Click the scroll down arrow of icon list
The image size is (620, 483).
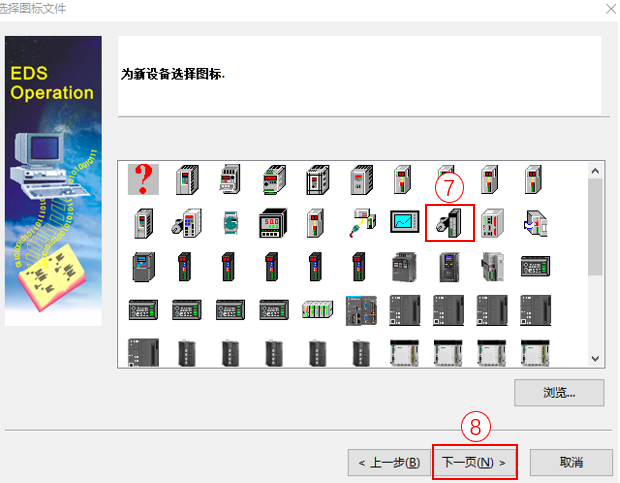595,358
